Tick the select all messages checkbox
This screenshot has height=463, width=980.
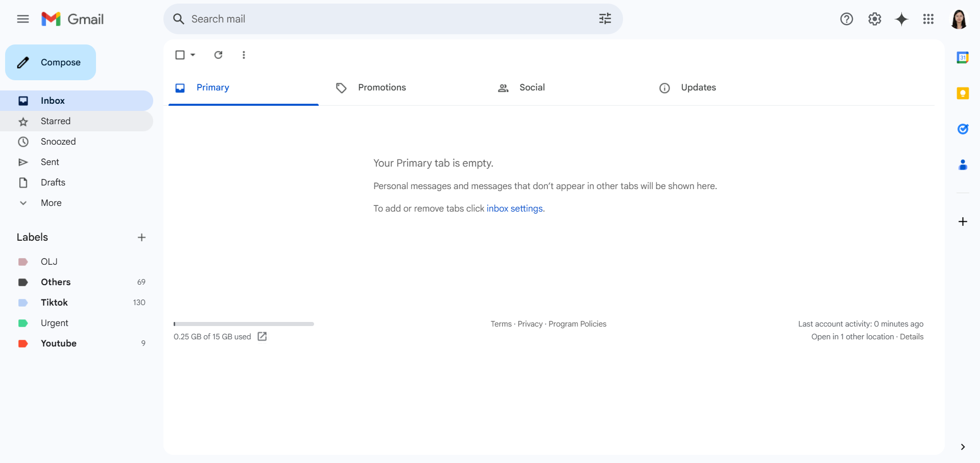tap(180, 55)
